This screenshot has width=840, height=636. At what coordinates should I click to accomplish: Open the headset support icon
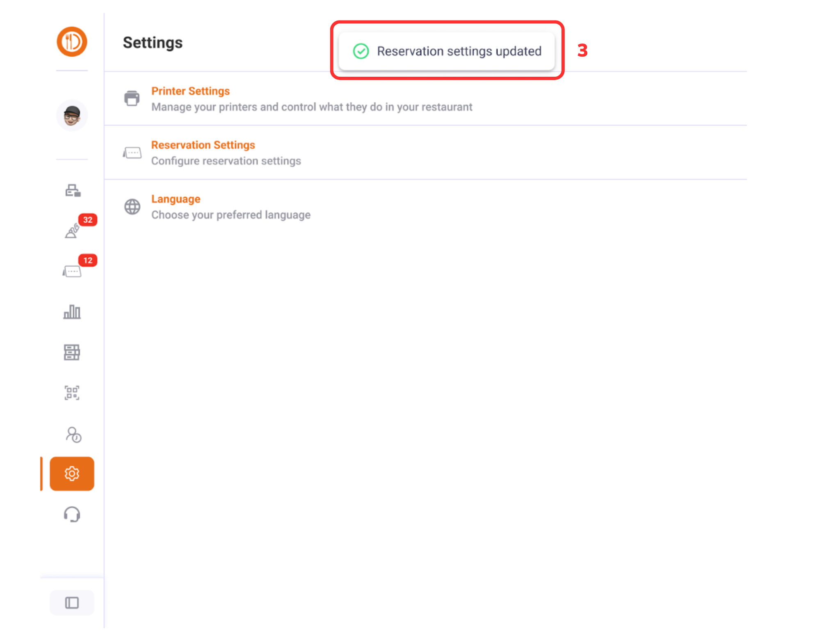point(72,514)
